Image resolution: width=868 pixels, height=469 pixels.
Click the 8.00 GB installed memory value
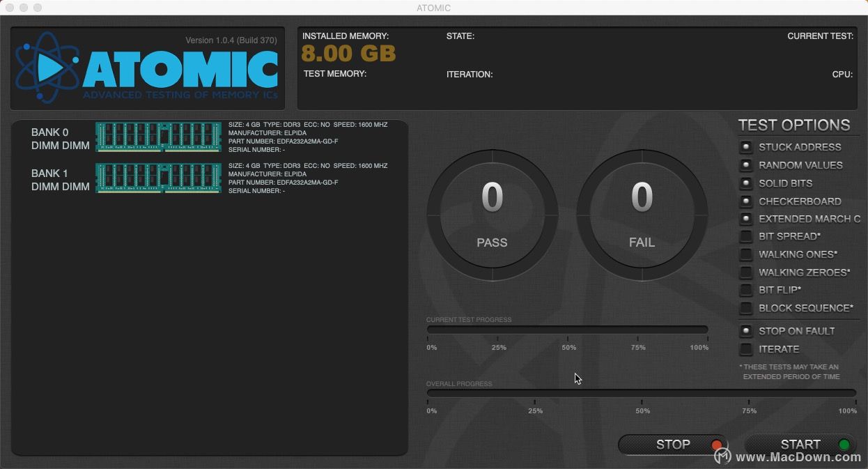348,54
